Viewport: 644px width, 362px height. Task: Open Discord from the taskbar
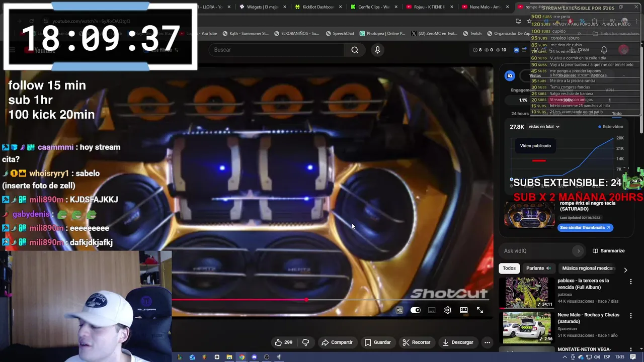(254, 357)
